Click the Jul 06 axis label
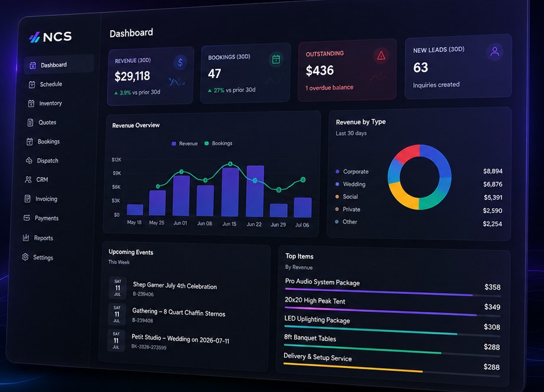Image resolution: width=544 pixels, height=392 pixels. (302, 225)
